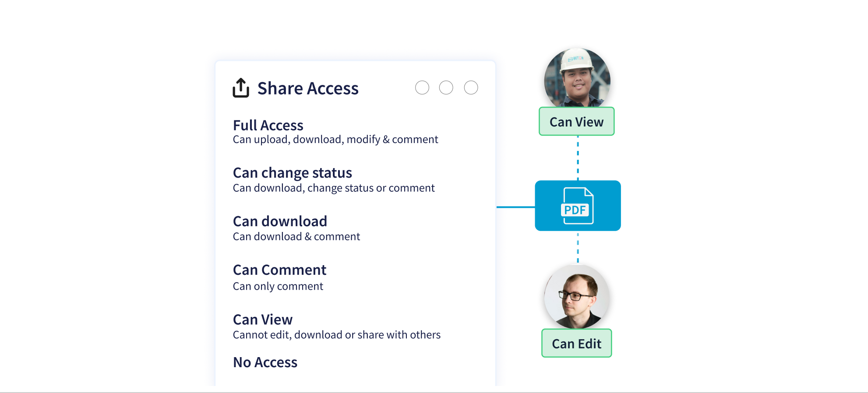Click 'Can download & comment' description
The height and width of the screenshot is (393, 868).
(x=296, y=237)
